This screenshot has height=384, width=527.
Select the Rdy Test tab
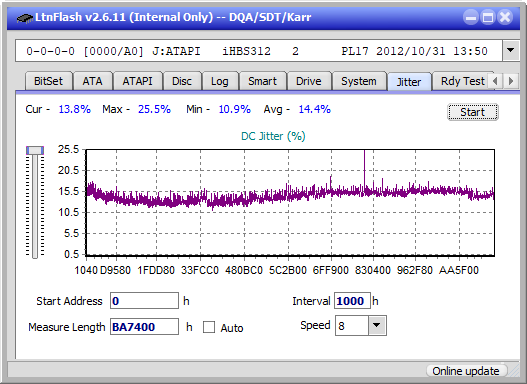[x=462, y=81]
